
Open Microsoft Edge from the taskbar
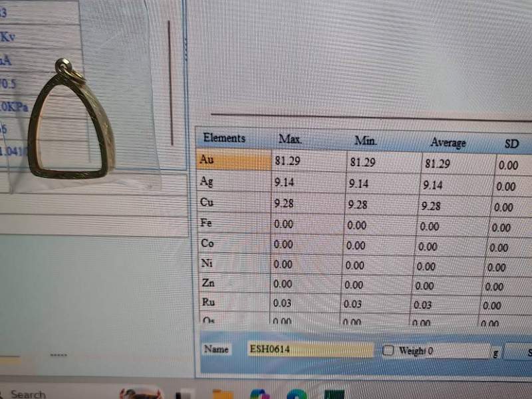297,393
